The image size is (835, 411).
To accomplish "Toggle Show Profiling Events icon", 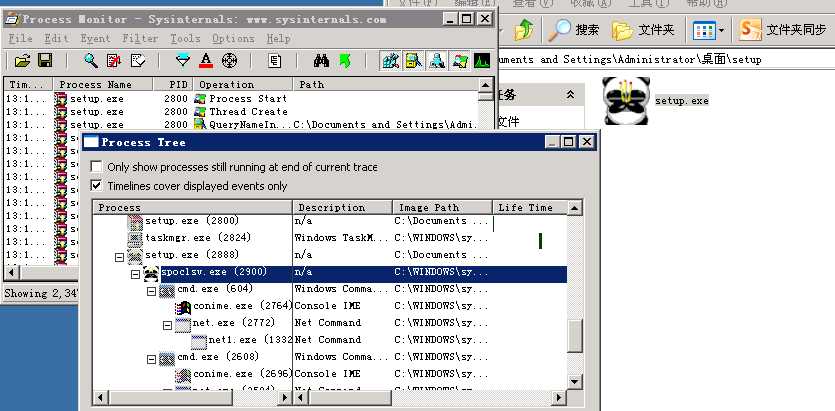I will 481,61.
